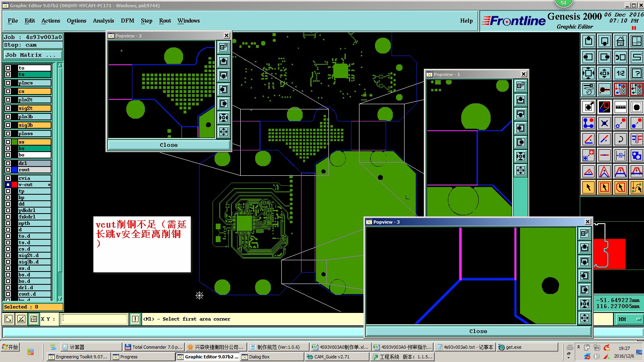Select the 'cvia' layer name
Viewport: 644px width, 362px height.
[x=35, y=178]
